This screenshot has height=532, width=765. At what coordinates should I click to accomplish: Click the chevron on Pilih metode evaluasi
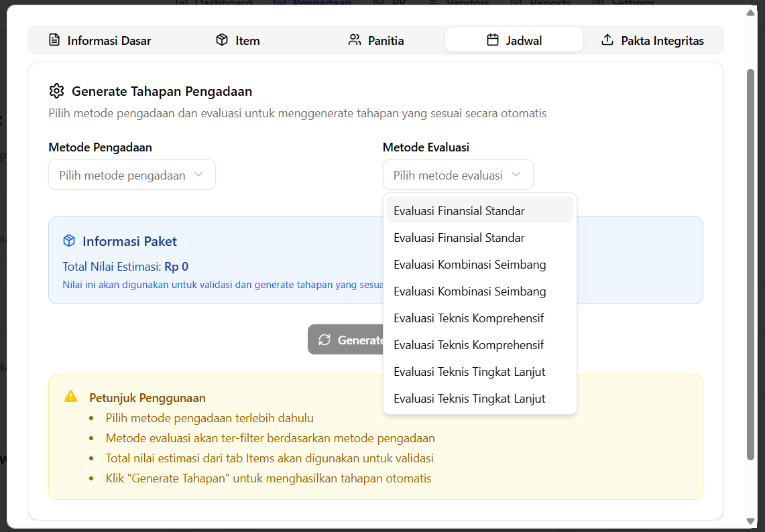coord(516,174)
